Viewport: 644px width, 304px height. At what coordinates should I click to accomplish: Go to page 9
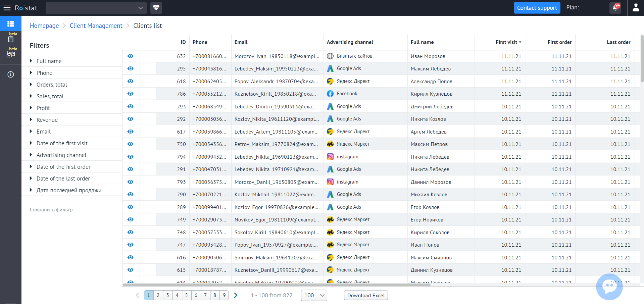click(x=224, y=295)
